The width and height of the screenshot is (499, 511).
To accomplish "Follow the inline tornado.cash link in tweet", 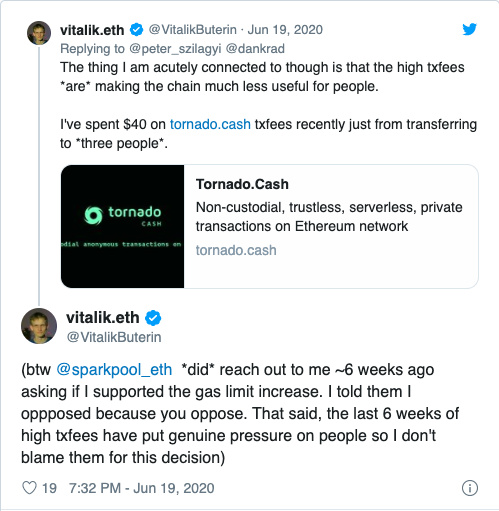I will pyautogui.click(x=210, y=124).
